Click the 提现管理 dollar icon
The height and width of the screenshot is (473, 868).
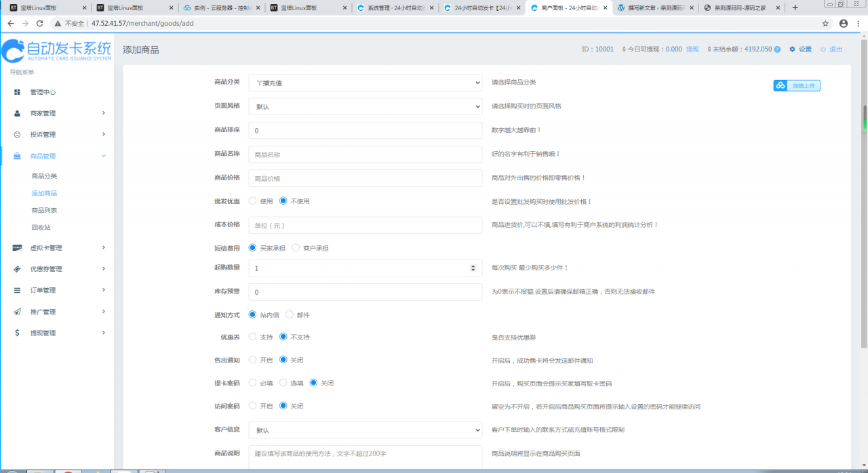[18, 333]
